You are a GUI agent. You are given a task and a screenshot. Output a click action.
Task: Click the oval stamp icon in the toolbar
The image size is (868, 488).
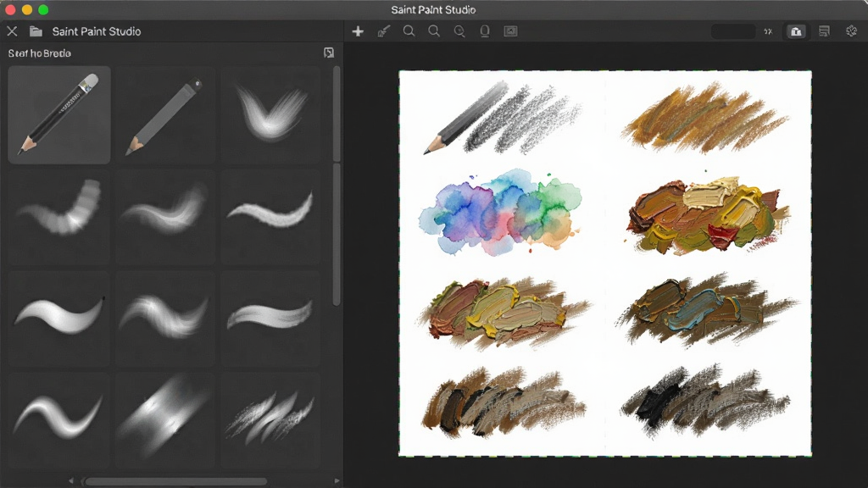[485, 31]
